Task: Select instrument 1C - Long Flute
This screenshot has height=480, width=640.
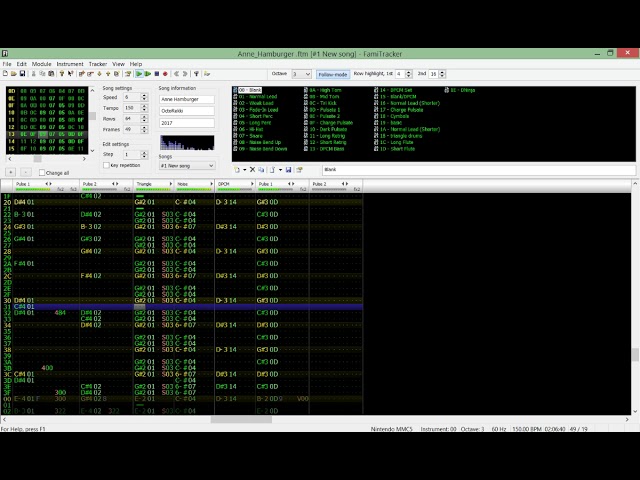Action: coord(394,142)
